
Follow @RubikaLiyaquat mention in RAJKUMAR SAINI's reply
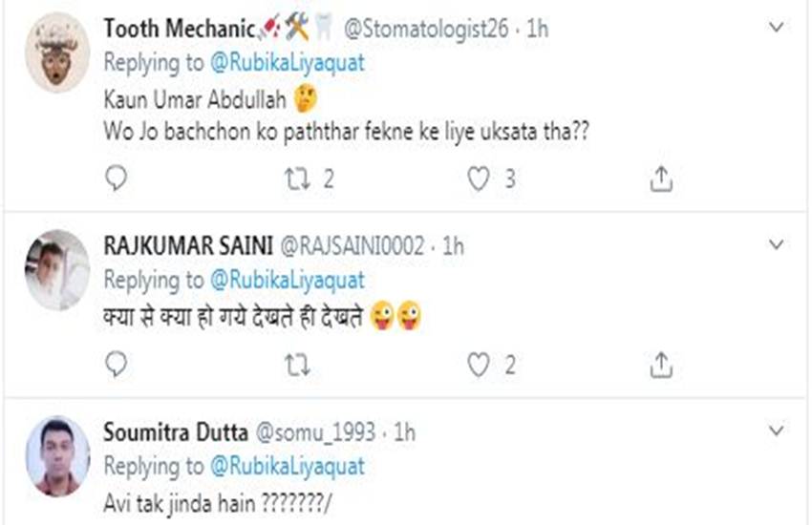[x=286, y=281]
